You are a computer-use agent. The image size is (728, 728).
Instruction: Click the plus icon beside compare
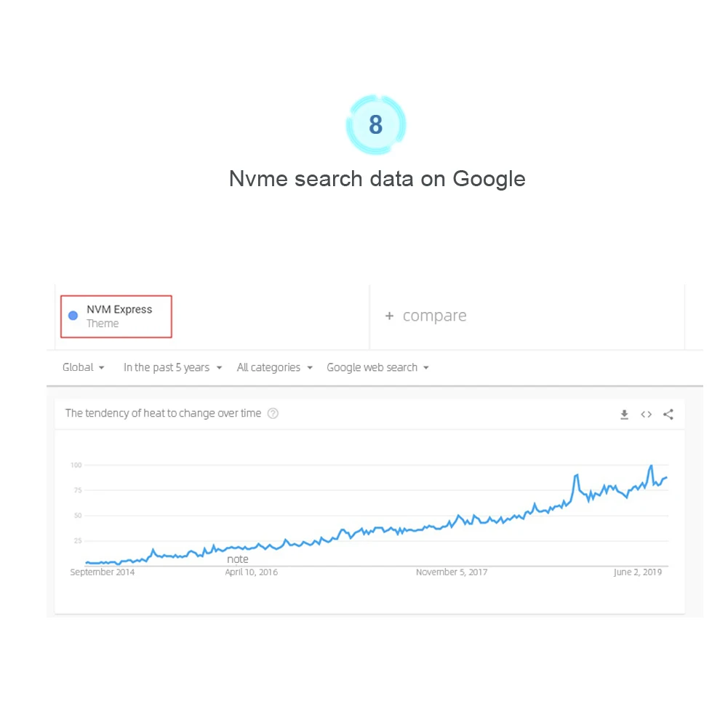click(x=389, y=316)
